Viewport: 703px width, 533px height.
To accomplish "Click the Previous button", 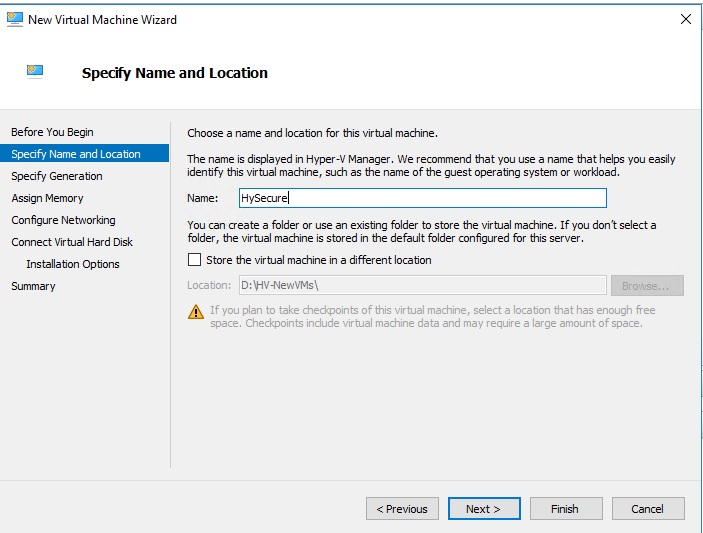I will click(x=402, y=508).
